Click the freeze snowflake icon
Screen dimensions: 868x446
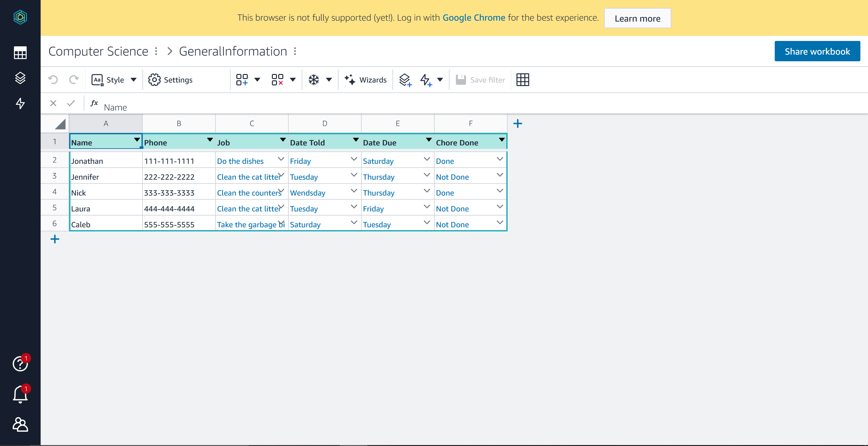coord(314,80)
